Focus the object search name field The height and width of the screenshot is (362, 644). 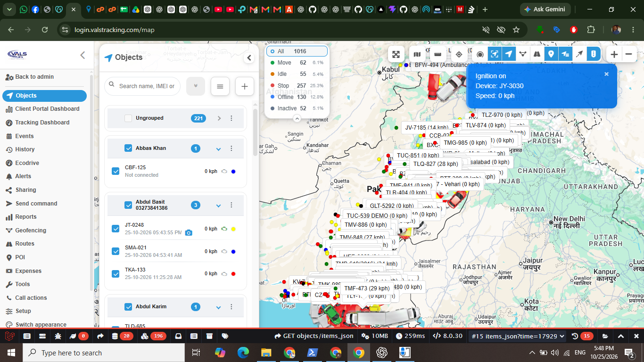pos(142,86)
